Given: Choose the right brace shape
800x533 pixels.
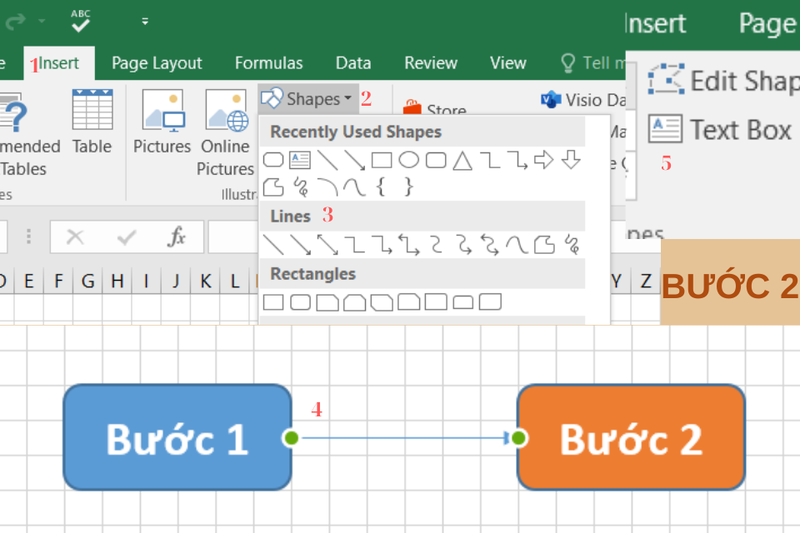Looking at the screenshot, I should pos(408,187).
